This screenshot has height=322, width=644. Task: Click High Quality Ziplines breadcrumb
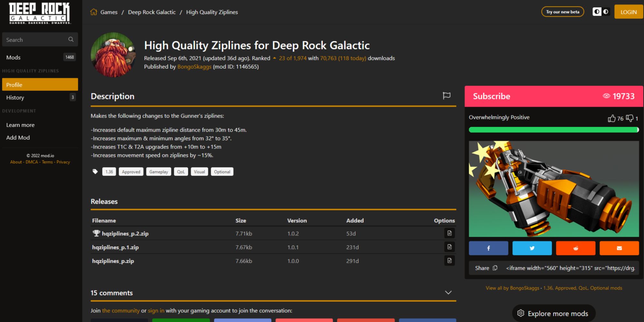click(212, 12)
